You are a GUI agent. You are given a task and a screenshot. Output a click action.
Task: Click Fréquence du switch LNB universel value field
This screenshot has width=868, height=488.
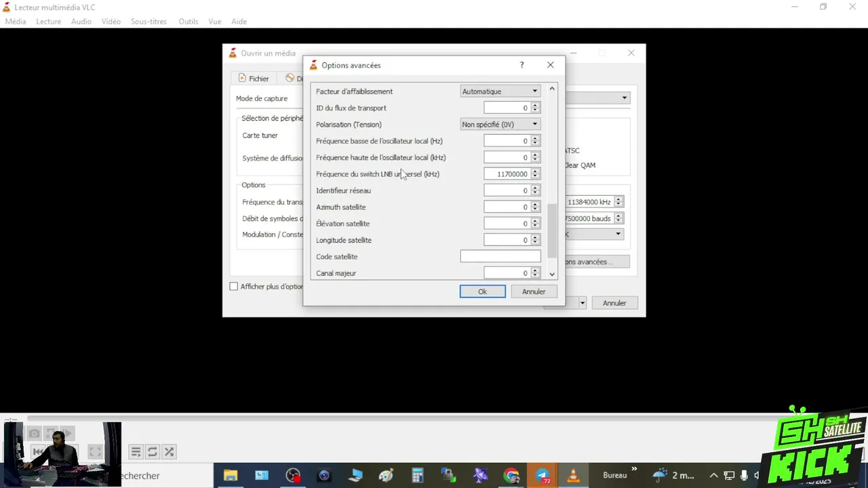pos(507,174)
